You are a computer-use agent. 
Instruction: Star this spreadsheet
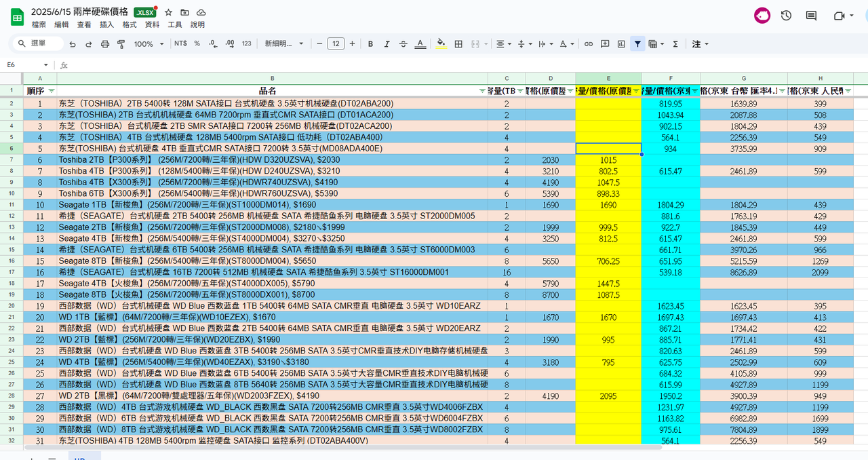[x=168, y=12]
